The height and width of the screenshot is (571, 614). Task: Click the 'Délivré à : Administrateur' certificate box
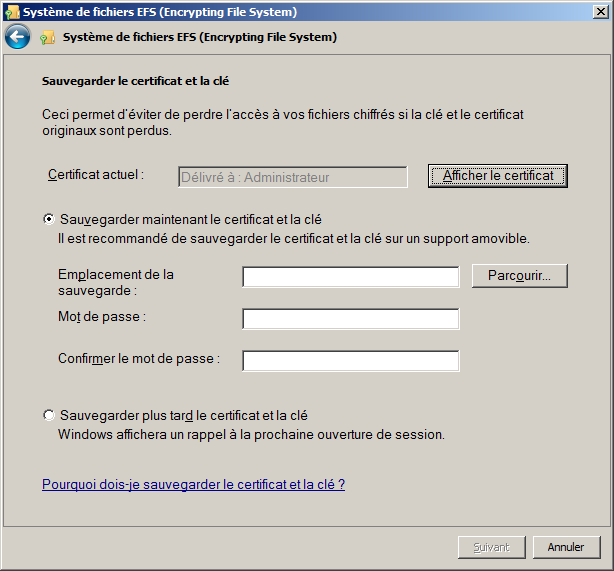point(292,177)
